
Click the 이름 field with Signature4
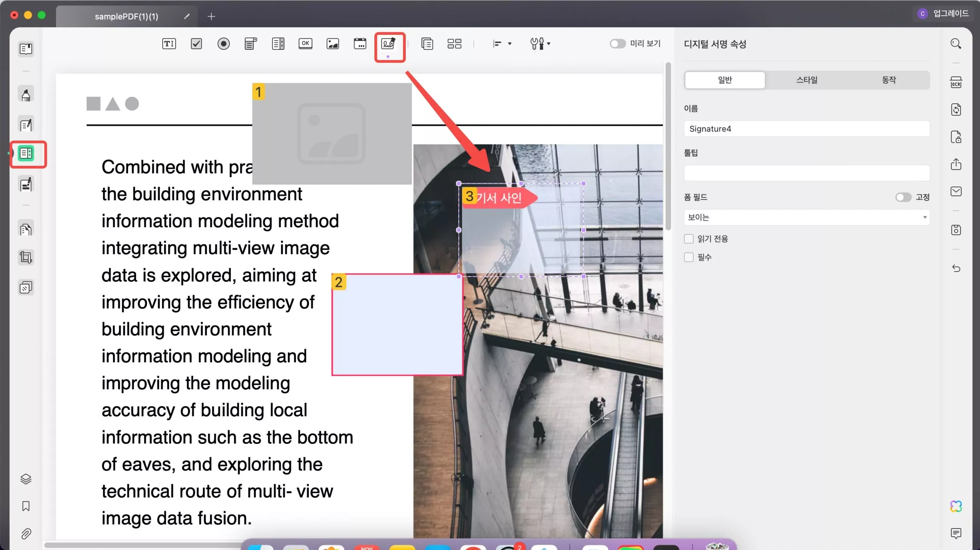point(807,129)
